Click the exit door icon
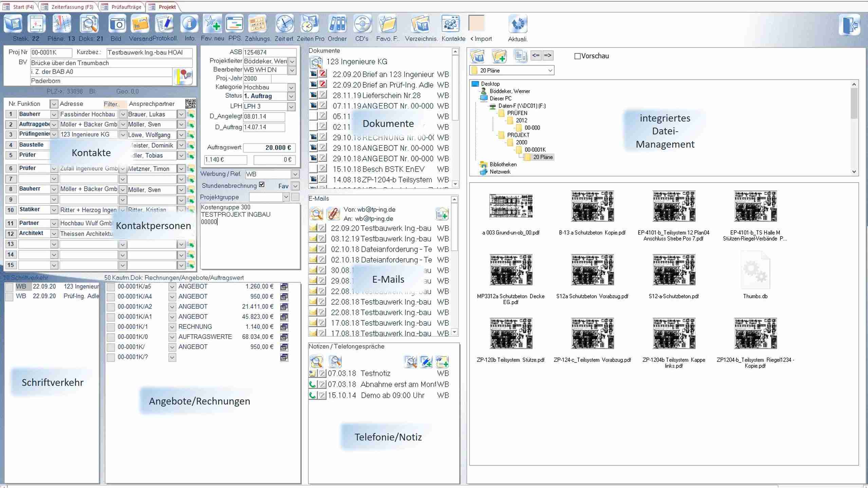The width and height of the screenshot is (868, 488). click(x=850, y=24)
